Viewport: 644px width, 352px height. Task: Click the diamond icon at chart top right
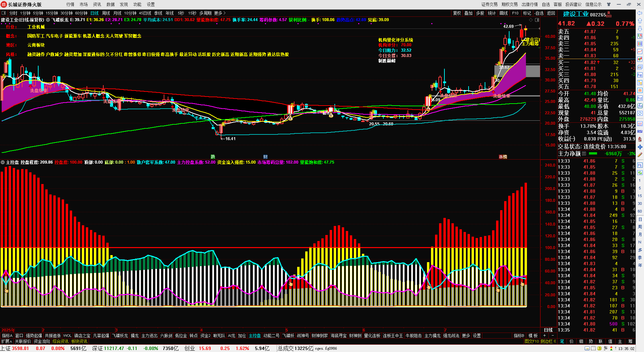(531, 20)
